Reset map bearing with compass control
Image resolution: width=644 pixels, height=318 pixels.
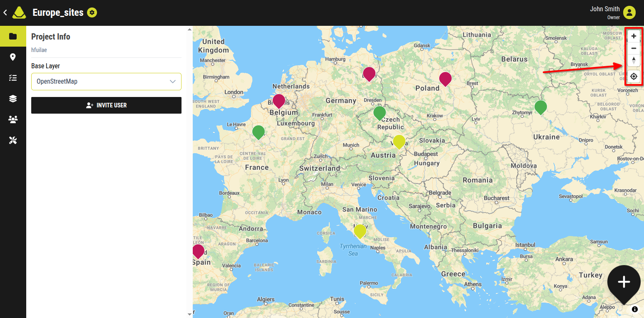pyautogui.click(x=634, y=60)
